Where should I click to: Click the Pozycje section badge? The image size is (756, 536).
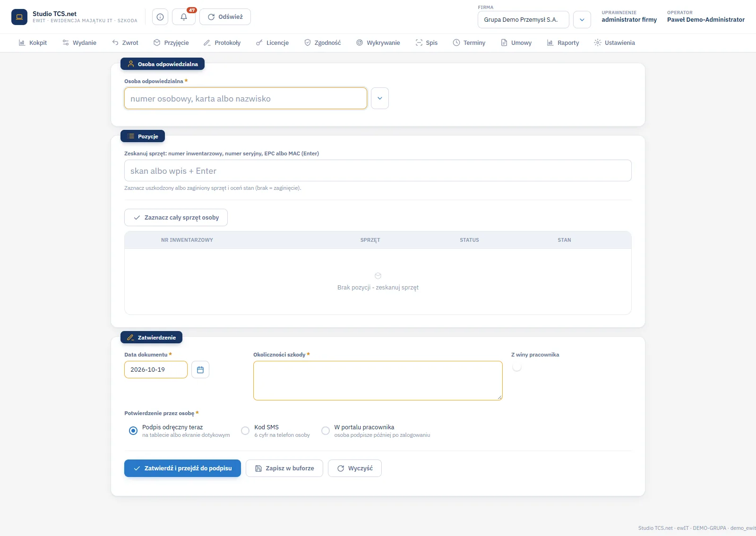(143, 136)
